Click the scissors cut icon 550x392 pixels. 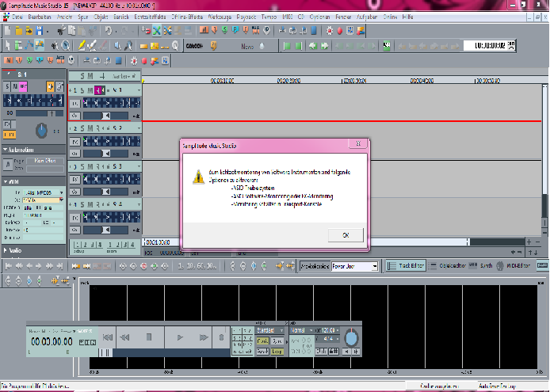(x=61, y=31)
